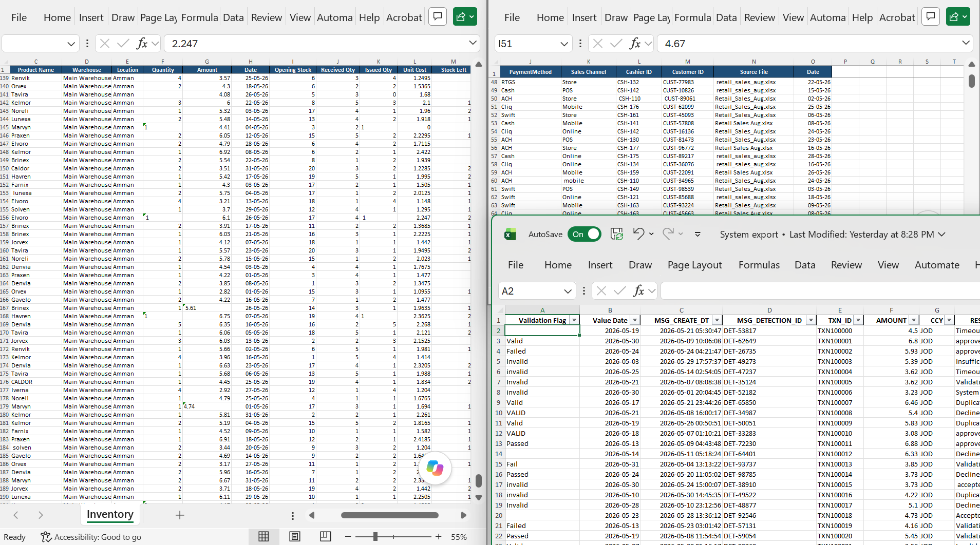Confirm the entry in the System export formula bar
Screen dimensions: 980x545
[x=620, y=291]
